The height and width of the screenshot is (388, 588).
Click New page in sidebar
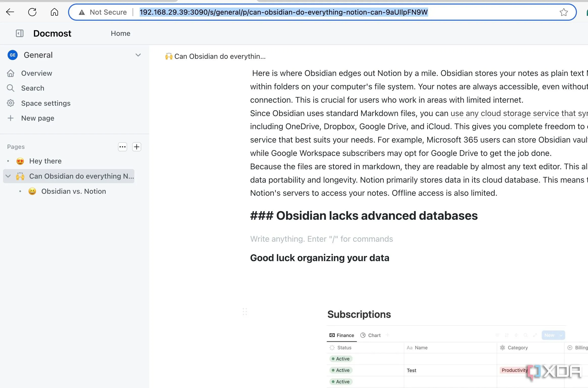(38, 118)
